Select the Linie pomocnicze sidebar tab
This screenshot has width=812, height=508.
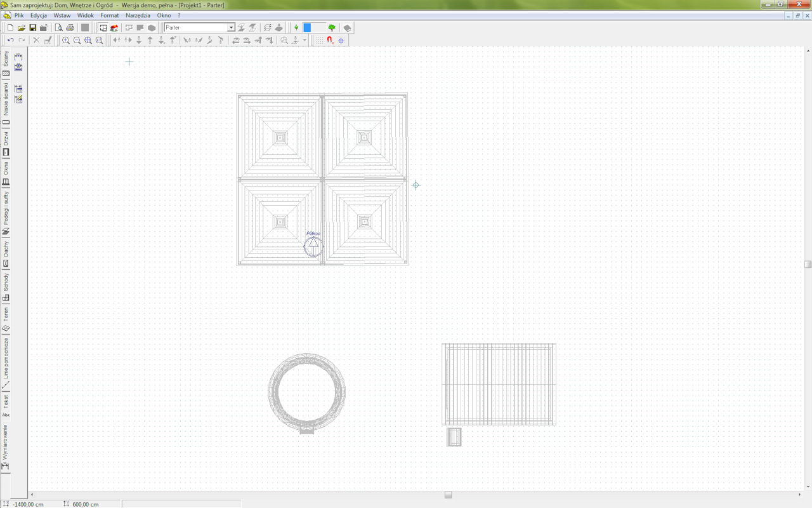pyautogui.click(x=6, y=363)
